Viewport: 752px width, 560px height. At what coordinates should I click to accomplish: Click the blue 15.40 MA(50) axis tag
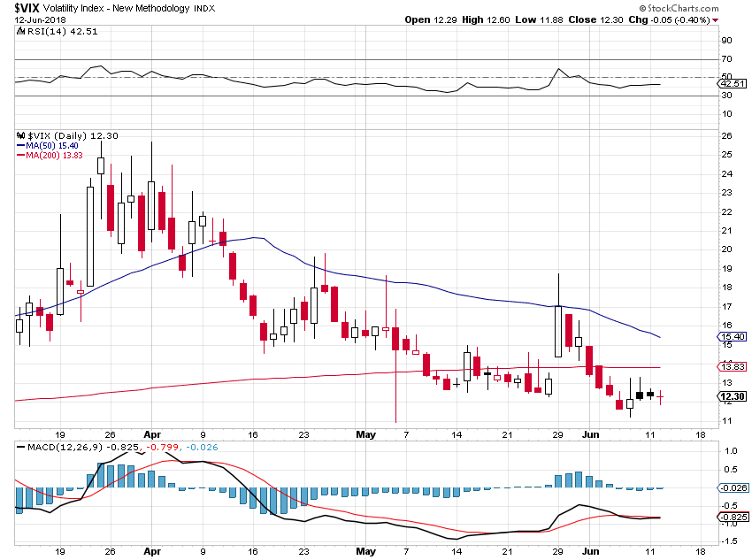click(x=733, y=337)
